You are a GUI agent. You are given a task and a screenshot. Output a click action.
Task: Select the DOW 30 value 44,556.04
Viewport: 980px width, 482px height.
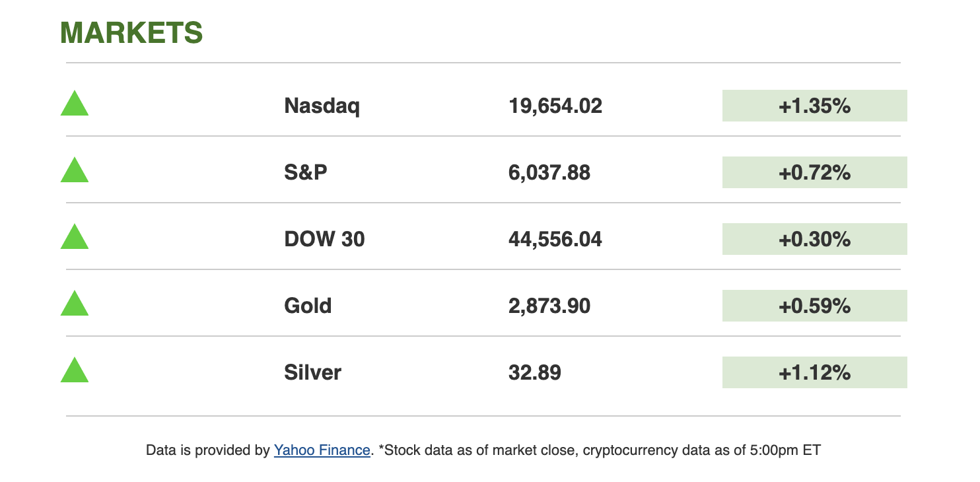click(x=555, y=239)
